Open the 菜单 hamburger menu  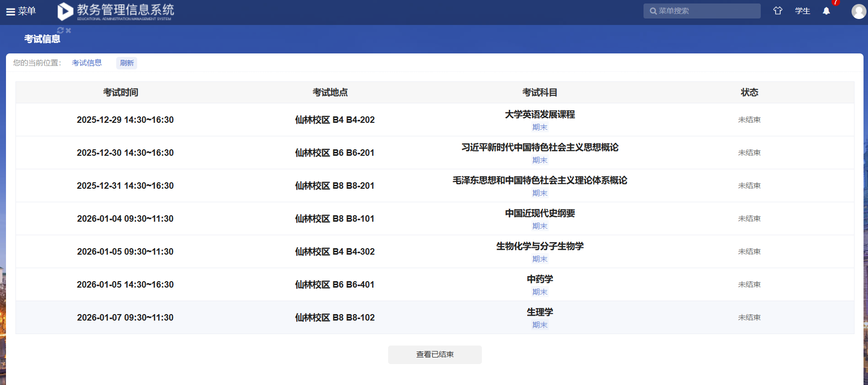[x=20, y=11]
